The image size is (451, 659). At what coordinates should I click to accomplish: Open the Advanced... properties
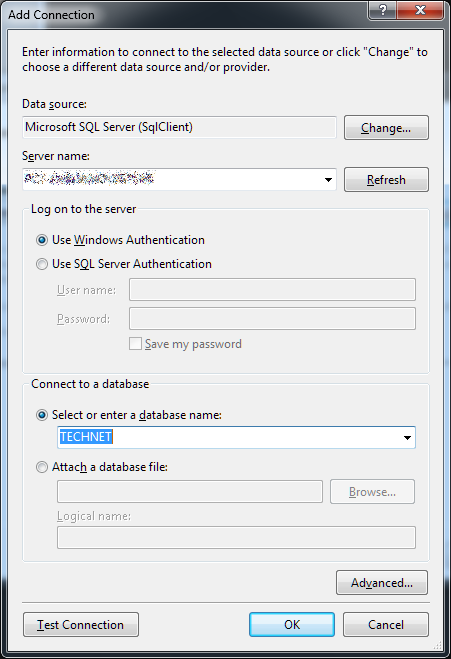(x=382, y=583)
